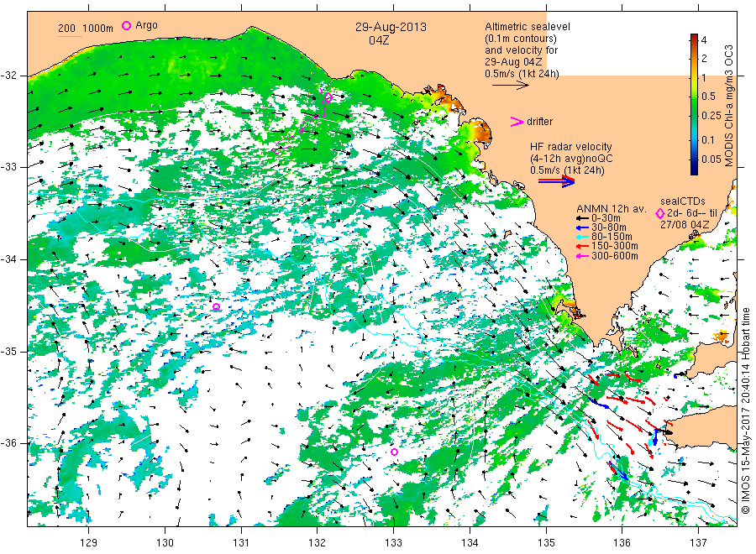The width and height of the screenshot is (756, 554).
Task: Click the longitude axis label 135
Action: (546, 543)
